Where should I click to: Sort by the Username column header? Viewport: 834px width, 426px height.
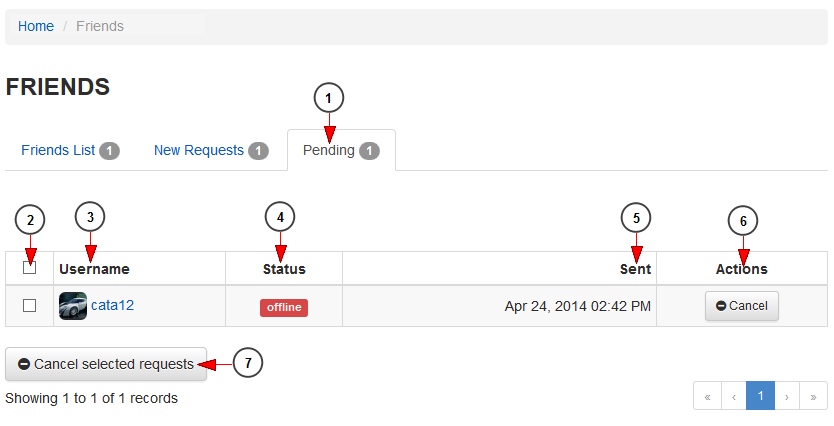click(94, 269)
